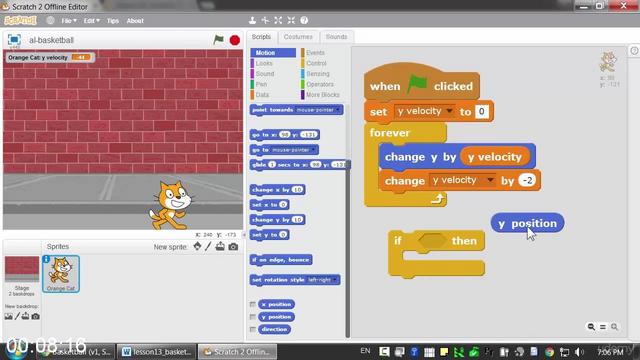The image size is (640, 360).
Task: Open the language globe menu
Action: click(x=50, y=20)
